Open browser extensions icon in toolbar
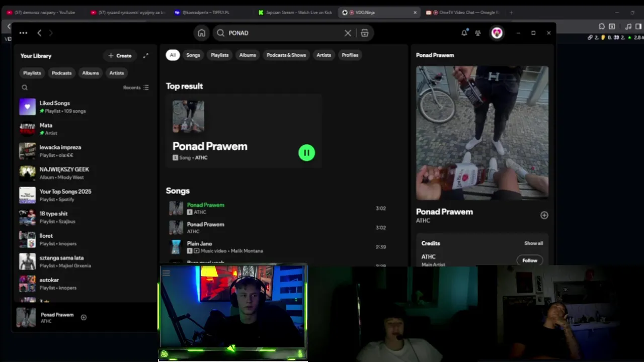Viewport: 644px width, 362px height. (602, 26)
